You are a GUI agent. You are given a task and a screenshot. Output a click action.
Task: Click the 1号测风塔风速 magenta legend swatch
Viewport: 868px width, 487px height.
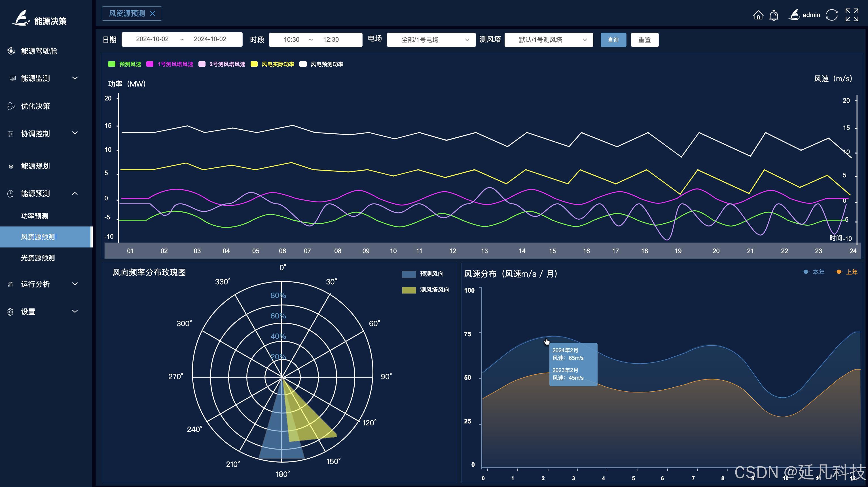(150, 64)
